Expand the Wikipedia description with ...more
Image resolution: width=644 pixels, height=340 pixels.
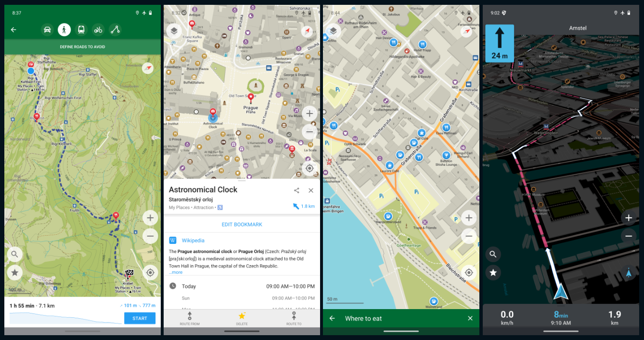(x=176, y=272)
